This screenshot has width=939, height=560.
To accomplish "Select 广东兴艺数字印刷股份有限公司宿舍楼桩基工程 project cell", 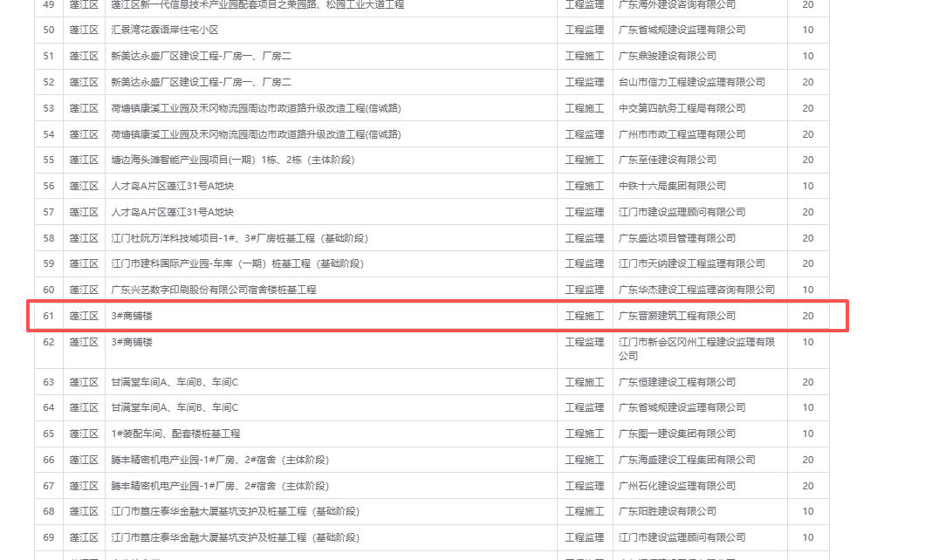I will click(x=213, y=290).
